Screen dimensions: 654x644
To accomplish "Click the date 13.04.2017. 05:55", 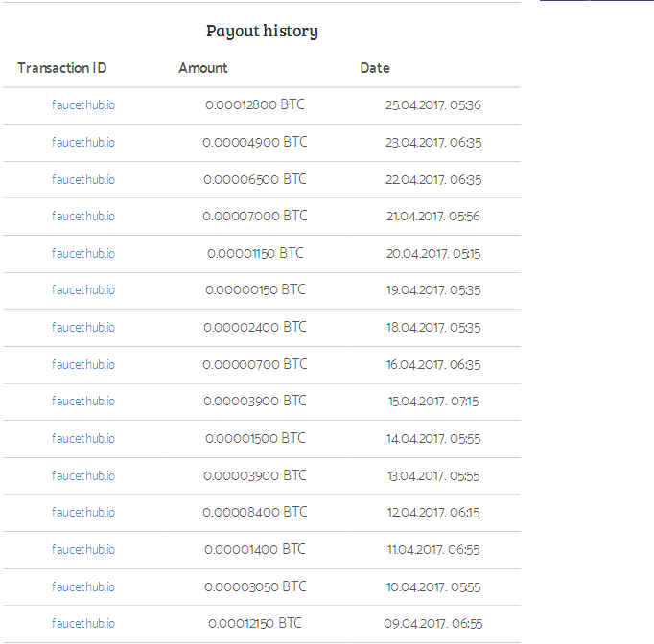I will [432, 475].
